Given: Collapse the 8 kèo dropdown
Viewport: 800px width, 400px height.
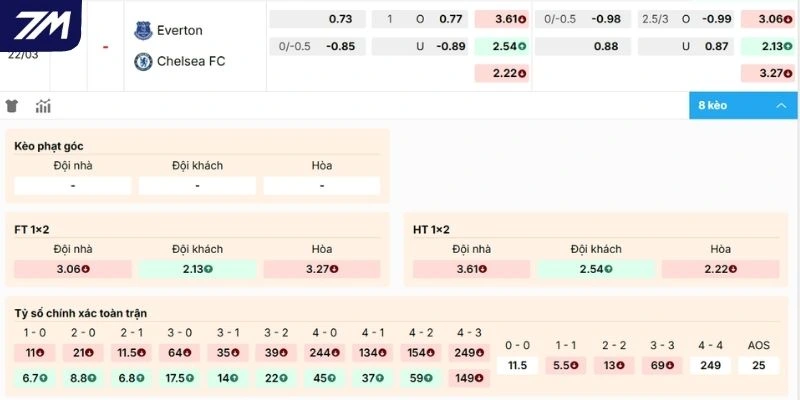Looking at the screenshot, I should tap(743, 105).
